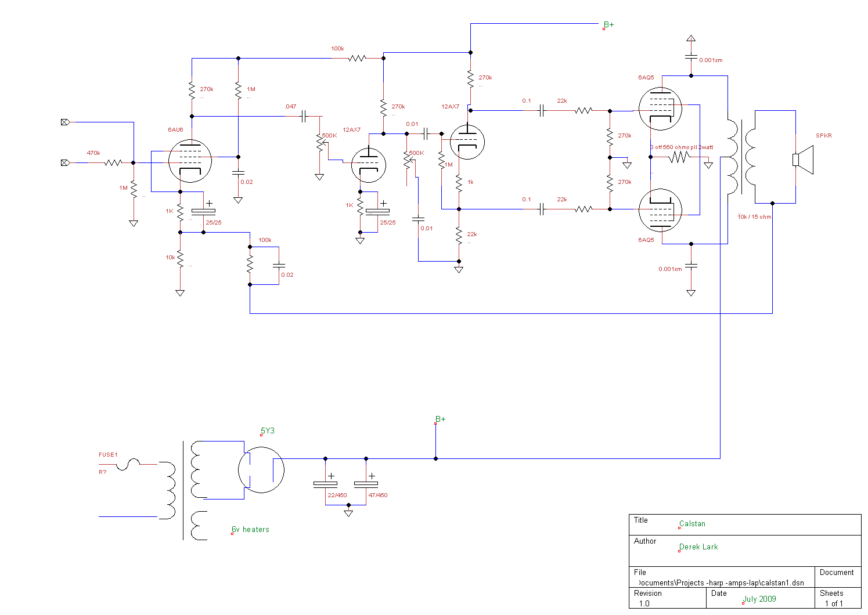Select the 6AU6 pentode tube symbol
Viewport: 868px width, 615px height.
coord(190,161)
